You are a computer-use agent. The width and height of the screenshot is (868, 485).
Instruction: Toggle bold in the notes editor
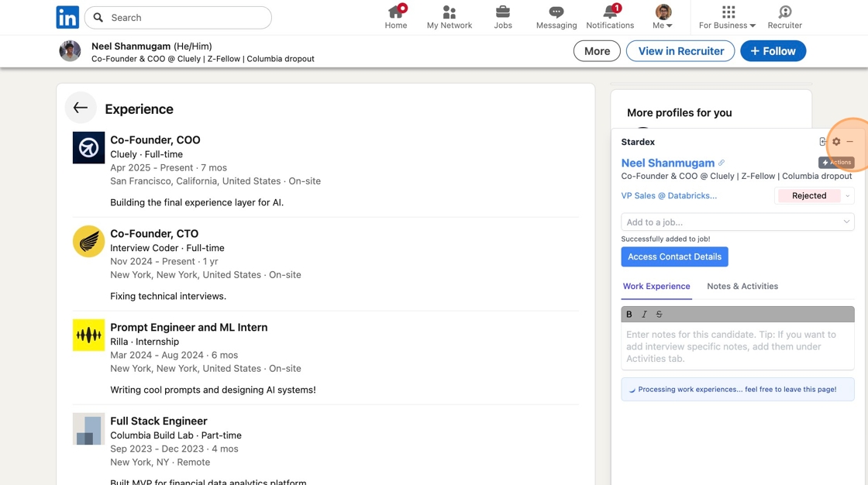pos(629,314)
